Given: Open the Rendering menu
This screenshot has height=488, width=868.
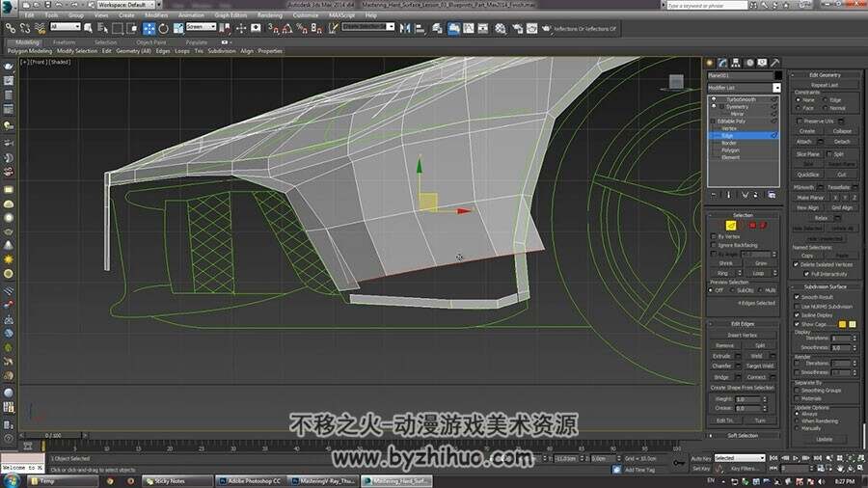Looking at the screenshot, I should point(270,14).
